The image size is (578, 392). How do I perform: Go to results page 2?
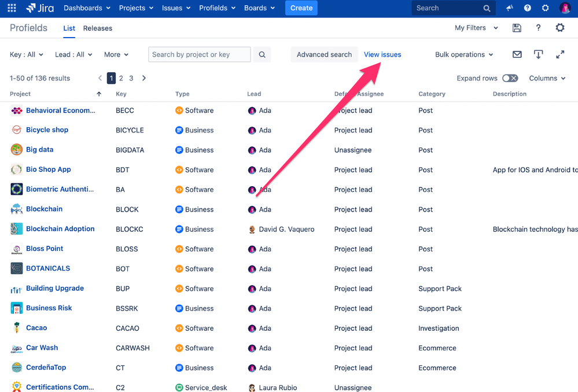pos(121,78)
